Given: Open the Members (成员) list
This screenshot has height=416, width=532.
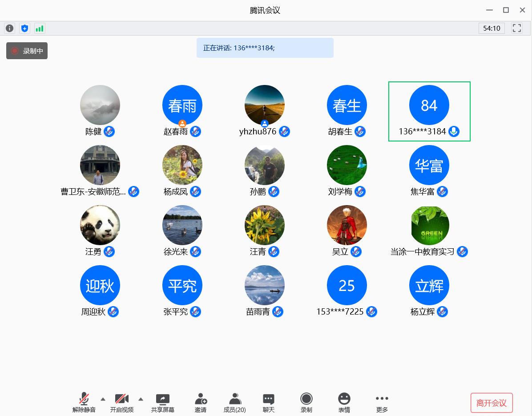Looking at the screenshot, I should [x=234, y=403].
